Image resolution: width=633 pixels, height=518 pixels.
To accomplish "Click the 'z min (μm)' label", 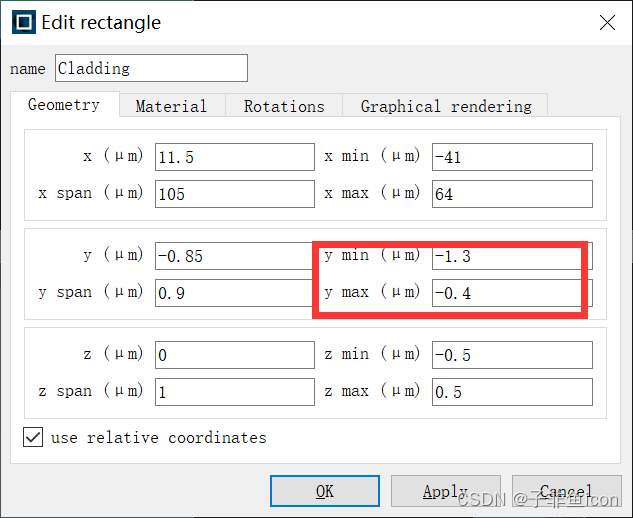I will (372, 353).
